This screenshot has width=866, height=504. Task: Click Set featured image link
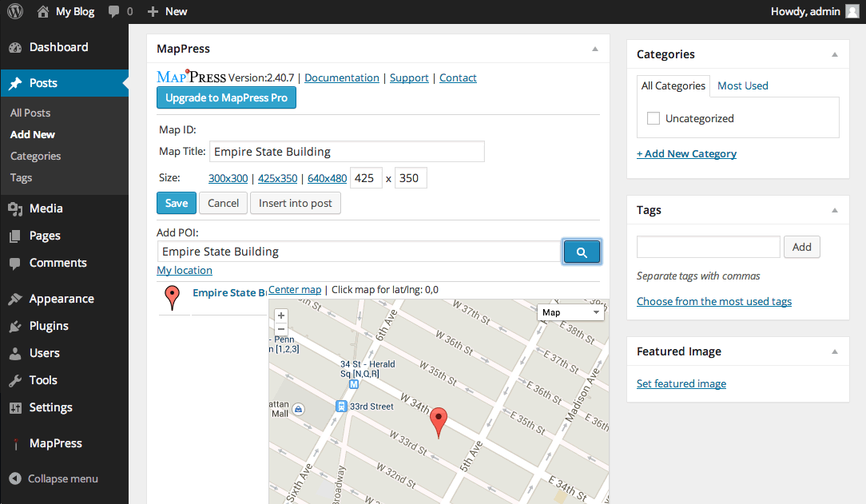coord(681,383)
